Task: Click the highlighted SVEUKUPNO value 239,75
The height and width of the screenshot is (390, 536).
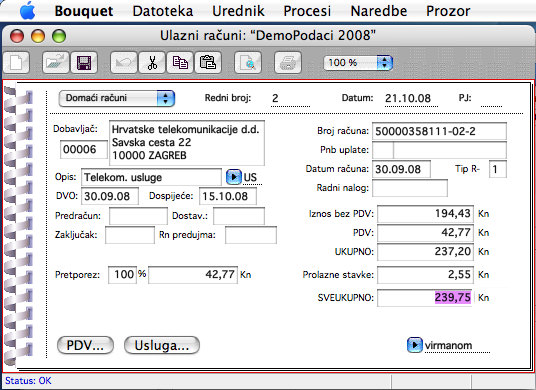Action: click(x=453, y=297)
